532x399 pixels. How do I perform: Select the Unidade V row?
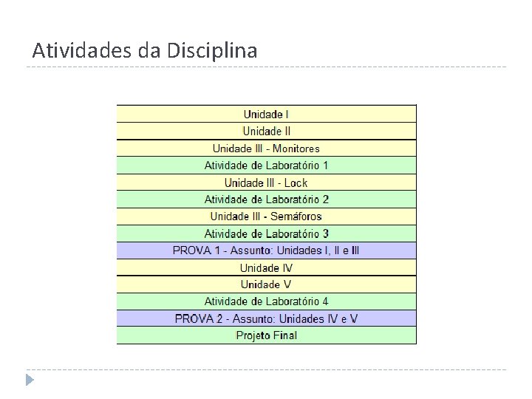266,284
